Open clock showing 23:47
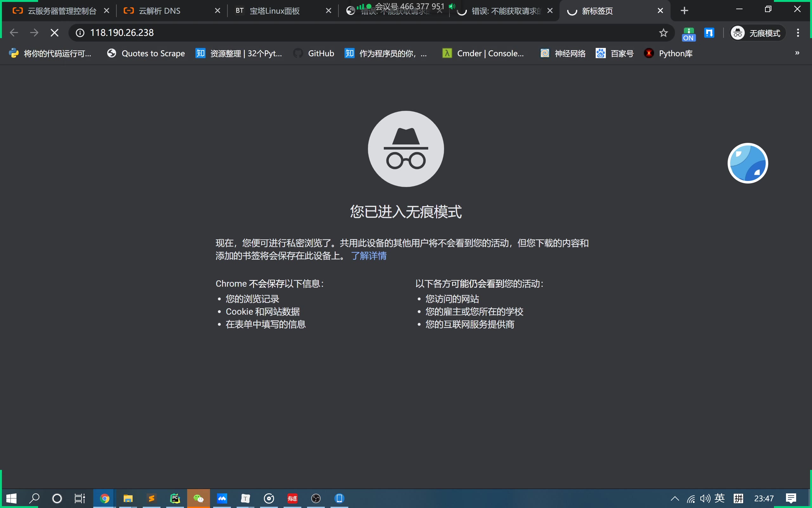 764,498
